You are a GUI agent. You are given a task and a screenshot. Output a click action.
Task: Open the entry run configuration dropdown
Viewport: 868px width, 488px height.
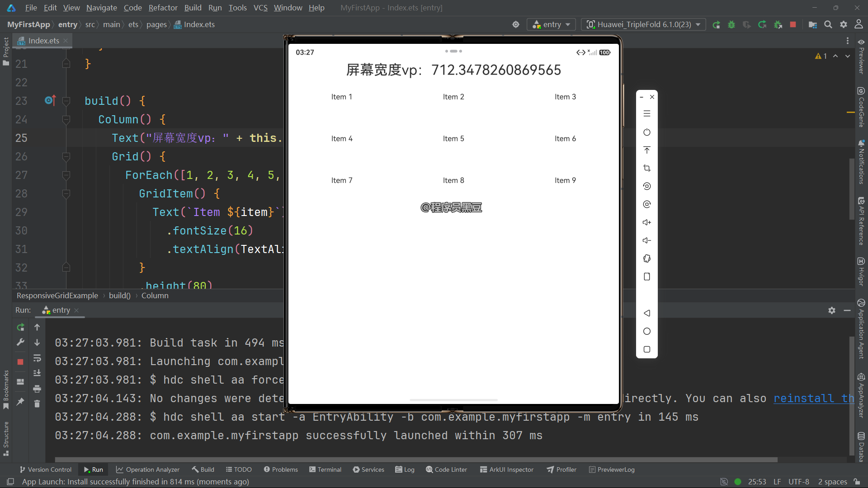pos(551,24)
